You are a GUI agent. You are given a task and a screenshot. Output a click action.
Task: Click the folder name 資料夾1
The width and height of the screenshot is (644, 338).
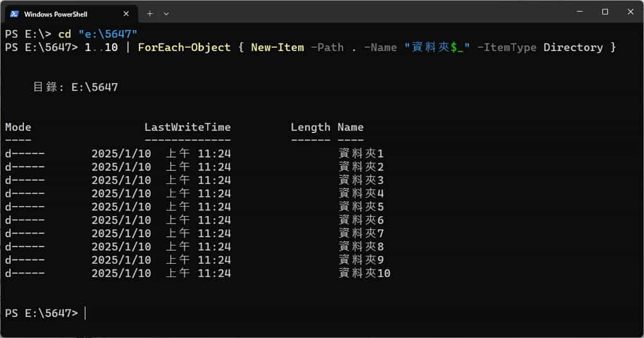[x=361, y=154]
